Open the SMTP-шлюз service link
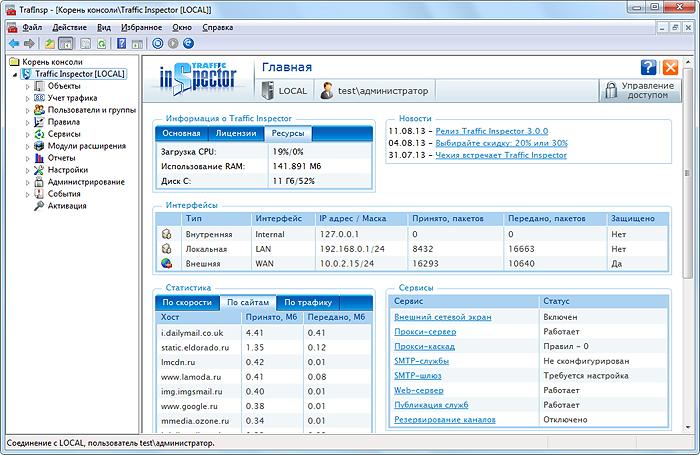The height and width of the screenshot is (455, 700). pos(417,376)
